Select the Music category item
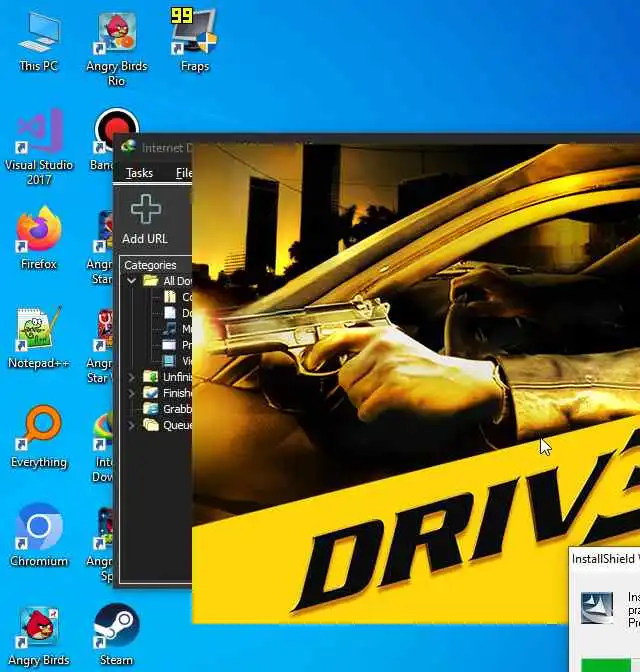The image size is (640, 672). pos(177,329)
